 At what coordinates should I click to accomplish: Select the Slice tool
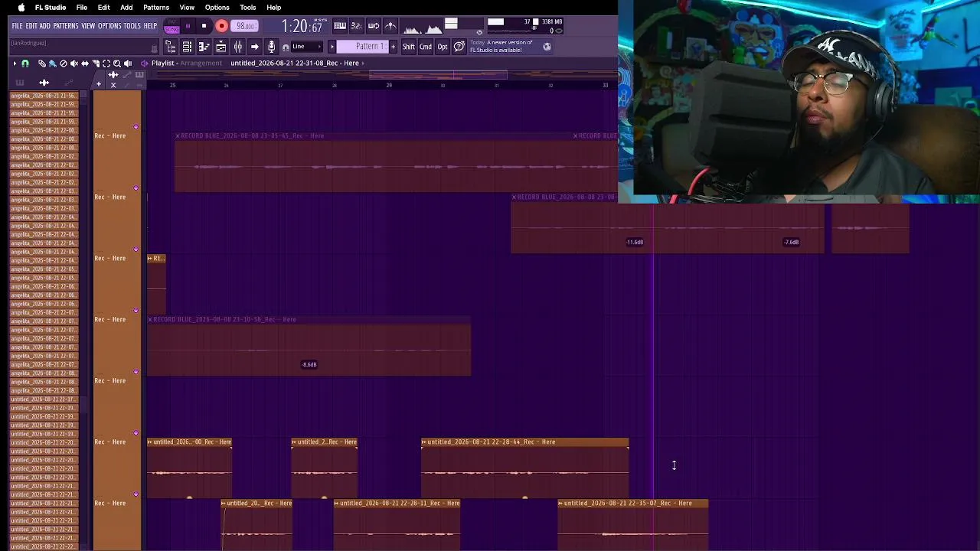click(96, 64)
